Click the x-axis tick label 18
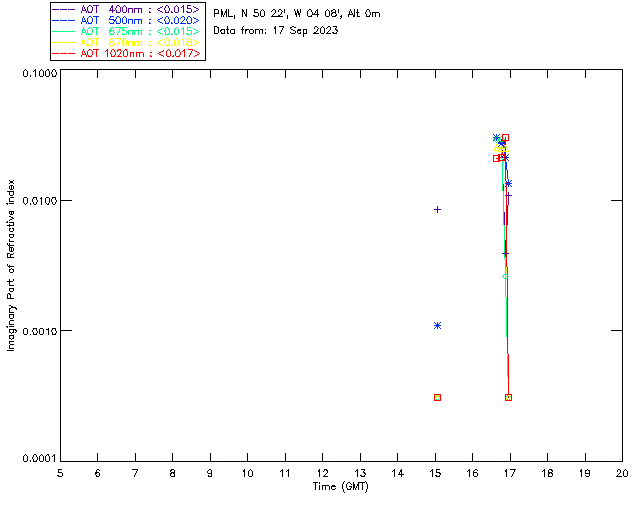The width and height of the screenshot is (640, 512). tap(547, 473)
